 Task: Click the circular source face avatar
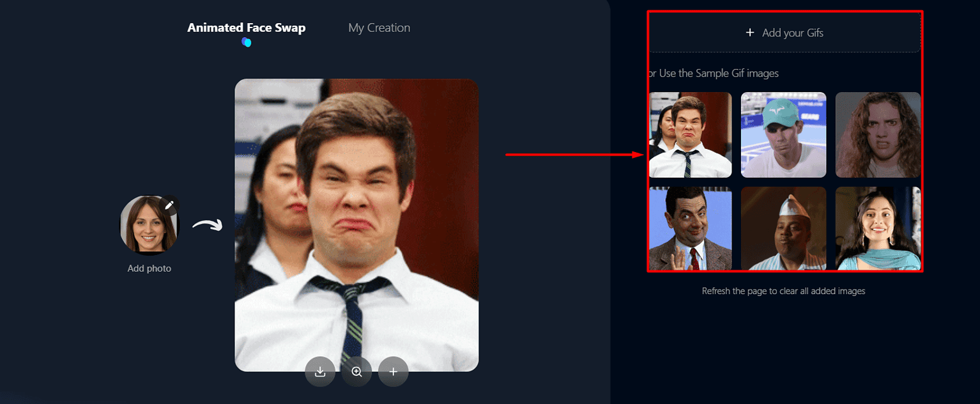point(149,224)
